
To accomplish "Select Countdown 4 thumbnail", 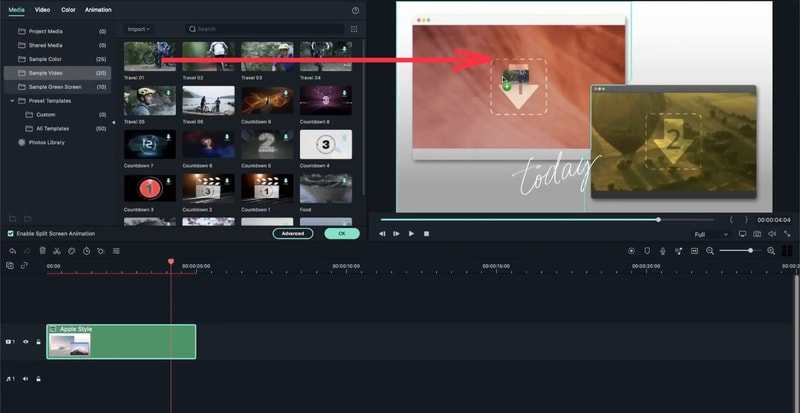I will (326, 144).
